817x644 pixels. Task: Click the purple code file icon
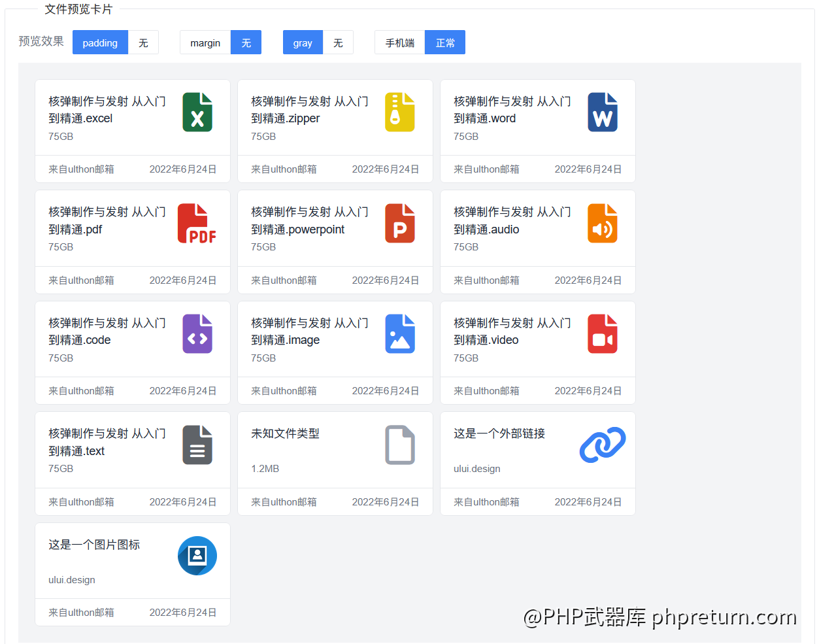coord(197,334)
